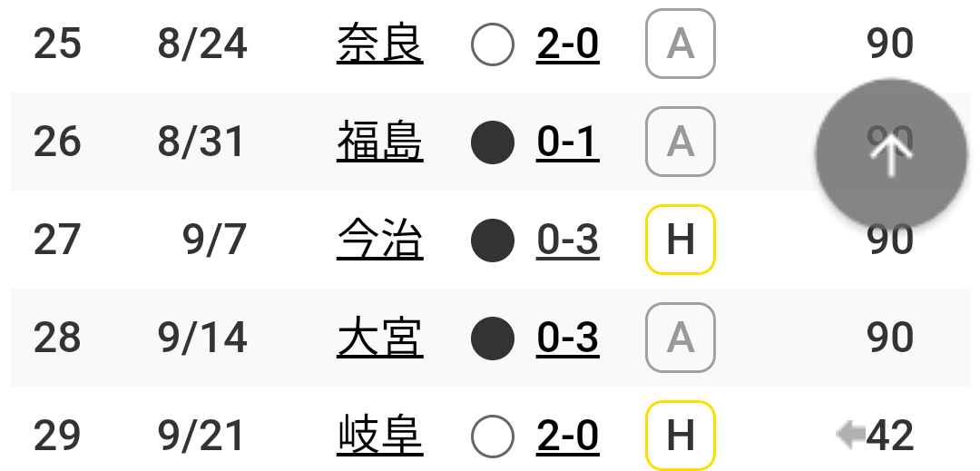Image resolution: width=980 pixels, height=471 pixels.
Task: Open the 大宮 team link
Action: [380, 338]
